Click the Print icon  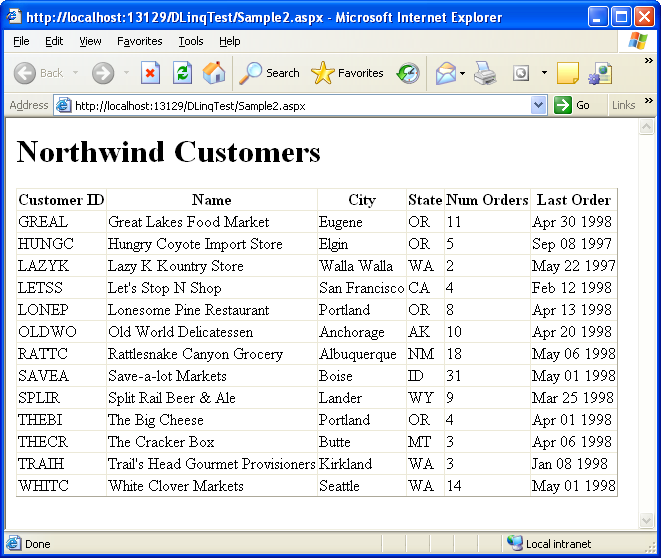[485, 73]
